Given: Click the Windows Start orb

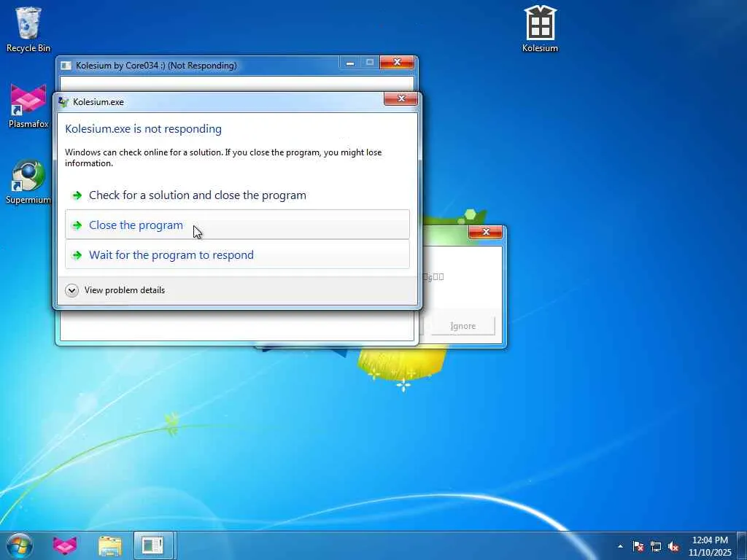Looking at the screenshot, I should 20,545.
